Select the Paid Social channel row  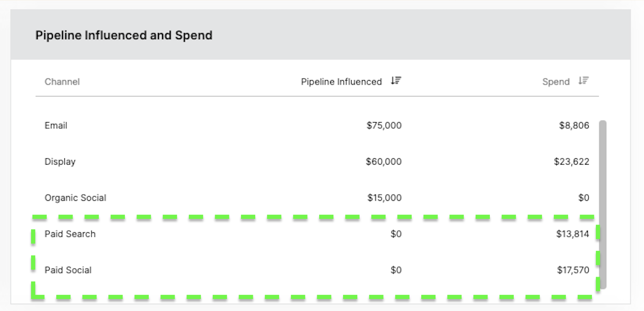pyautogui.click(x=317, y=270)
